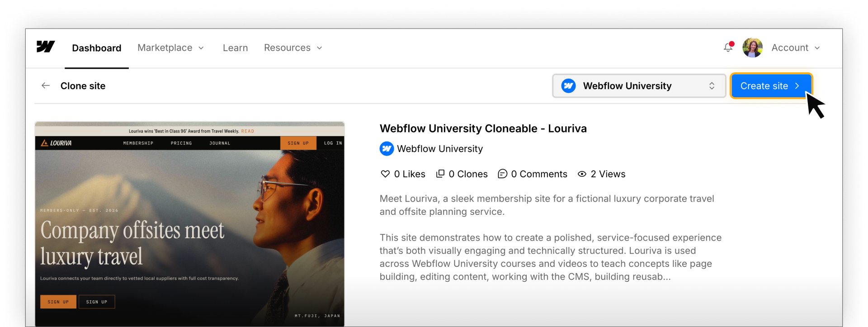The image size is (868, 327).
Task: Switch to the Dashboard tab
Action: point(97,48)
